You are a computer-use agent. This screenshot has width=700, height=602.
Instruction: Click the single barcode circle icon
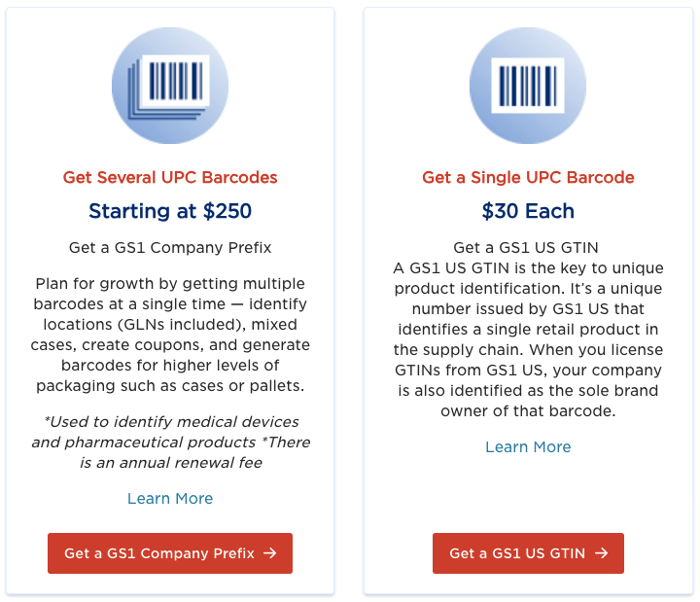click(x=528, y=86)
